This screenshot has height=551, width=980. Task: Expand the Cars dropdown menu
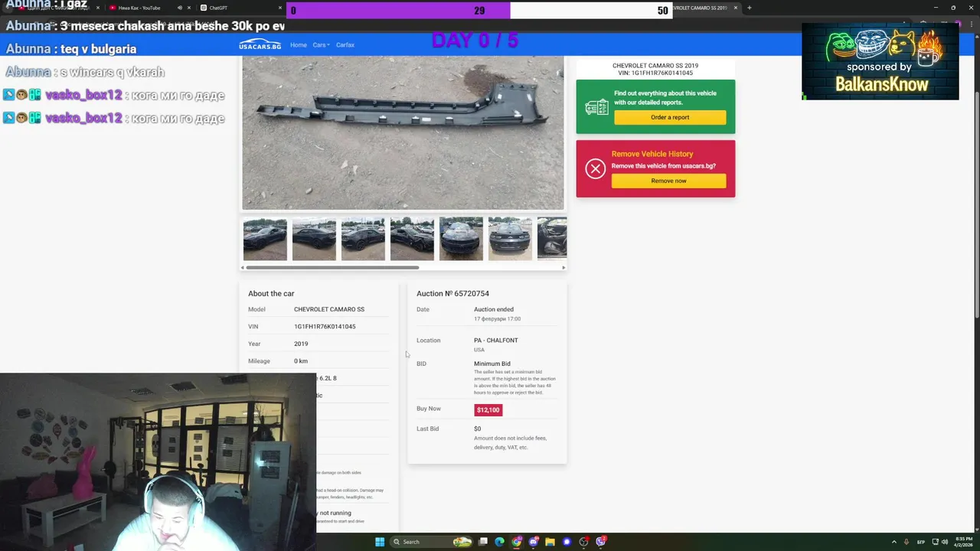(x=321, y=44)
